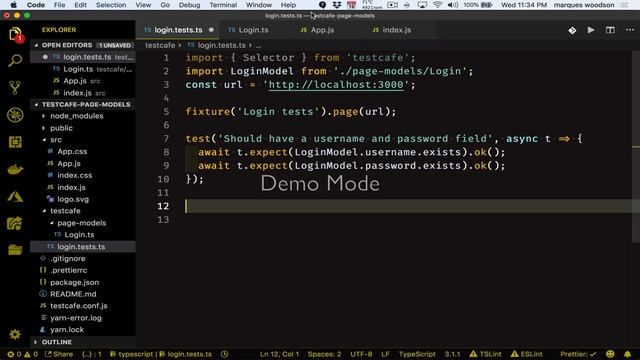
Task: Click the unsaved dot on login.tests.ts tab
Action: coord(211,30)
